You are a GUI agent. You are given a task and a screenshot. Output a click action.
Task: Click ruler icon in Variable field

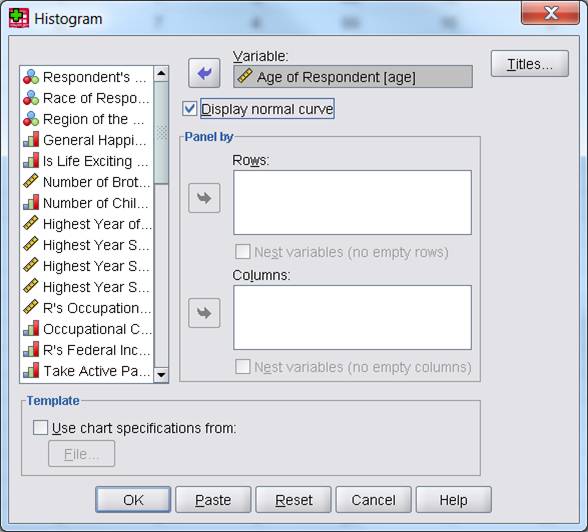click(x=245, y=76)
